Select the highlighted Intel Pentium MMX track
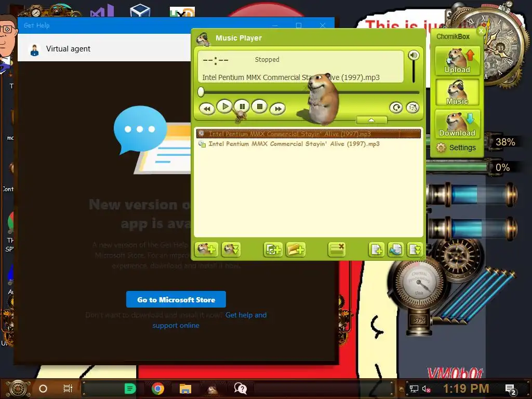 309,134
